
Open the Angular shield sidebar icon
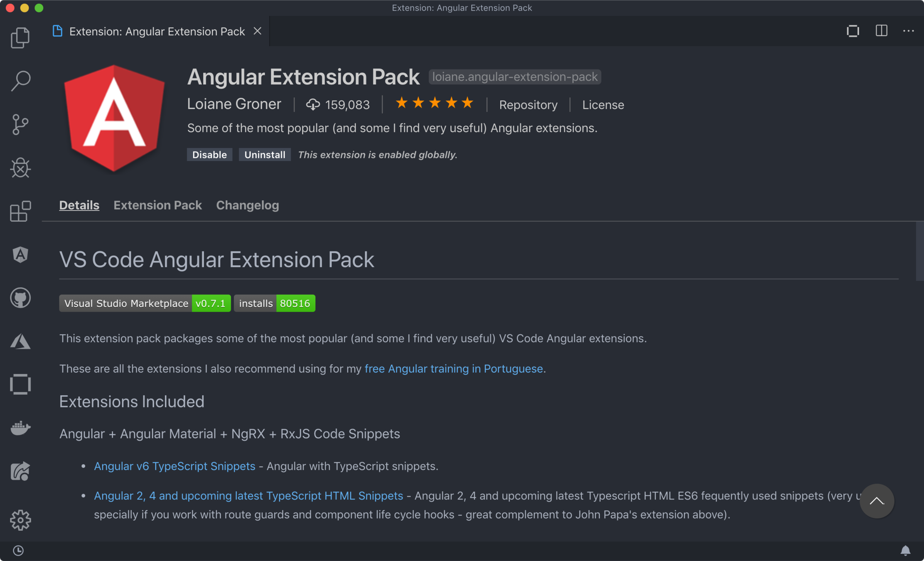pos(20,255)
